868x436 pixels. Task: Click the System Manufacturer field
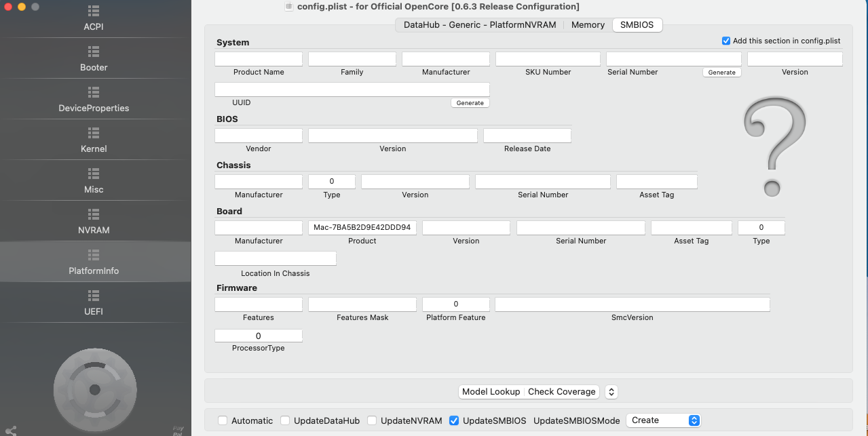click(446, 59)
